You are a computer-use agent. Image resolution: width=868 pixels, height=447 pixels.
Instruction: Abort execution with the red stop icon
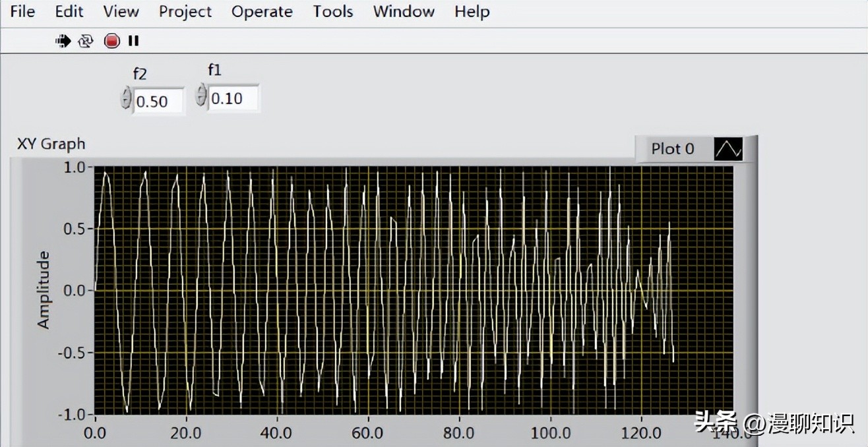tap(111, 40)
